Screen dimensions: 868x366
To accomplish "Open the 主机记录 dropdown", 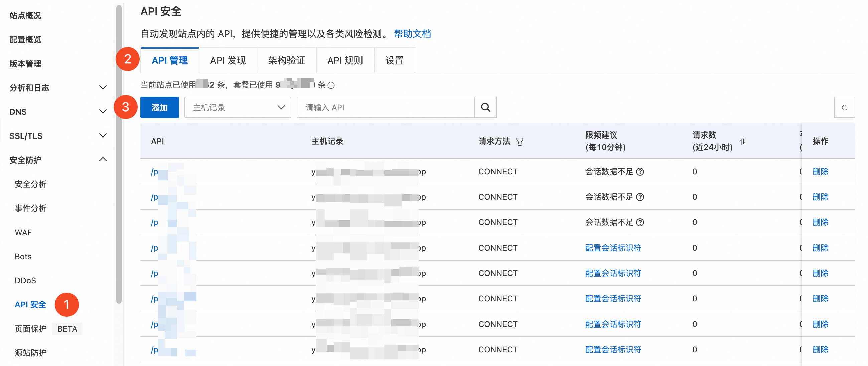I will (x=238, y=107).
